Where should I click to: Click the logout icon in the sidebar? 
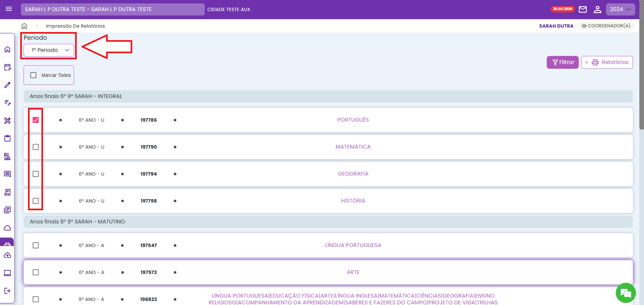click(7, 291)
